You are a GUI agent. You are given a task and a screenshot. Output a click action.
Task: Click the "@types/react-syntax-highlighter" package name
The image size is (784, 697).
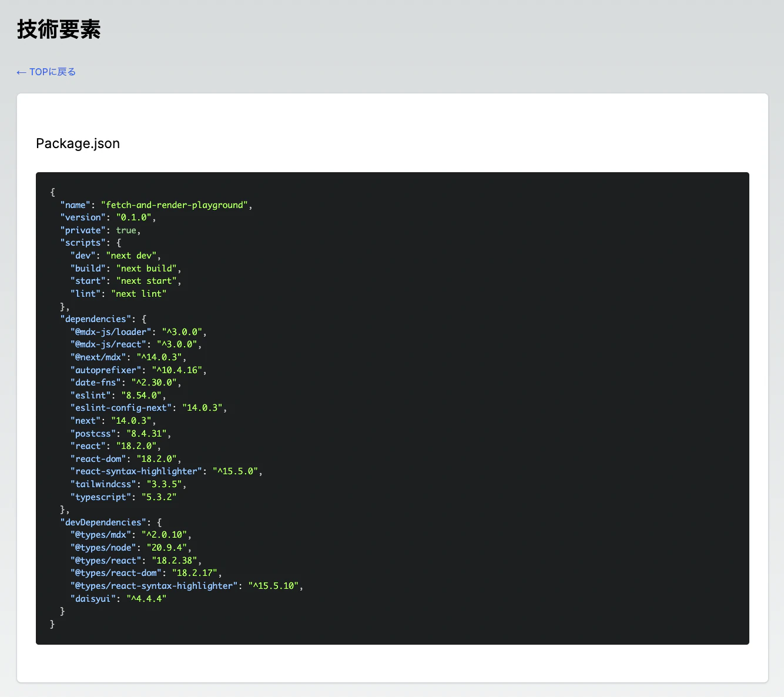click(154, 586)
